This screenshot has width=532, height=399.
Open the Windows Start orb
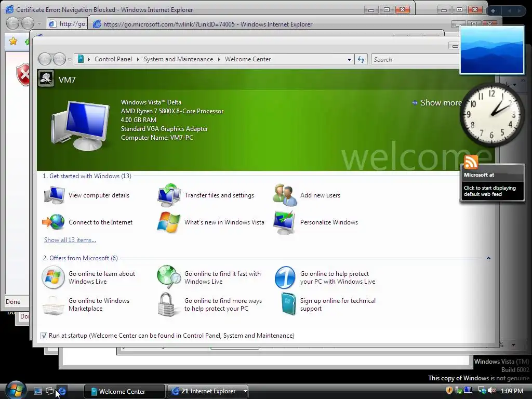[x=16, y=390]
